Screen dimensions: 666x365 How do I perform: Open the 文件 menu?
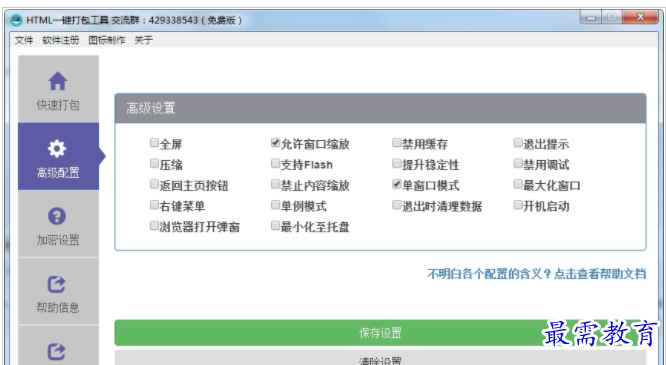[x=24, y=40]
